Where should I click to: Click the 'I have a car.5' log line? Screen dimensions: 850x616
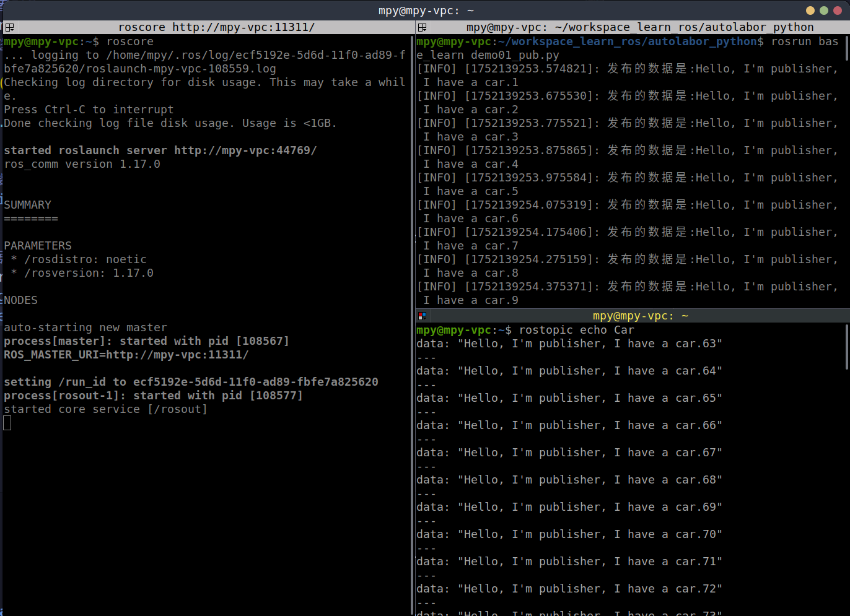point(471,191)
